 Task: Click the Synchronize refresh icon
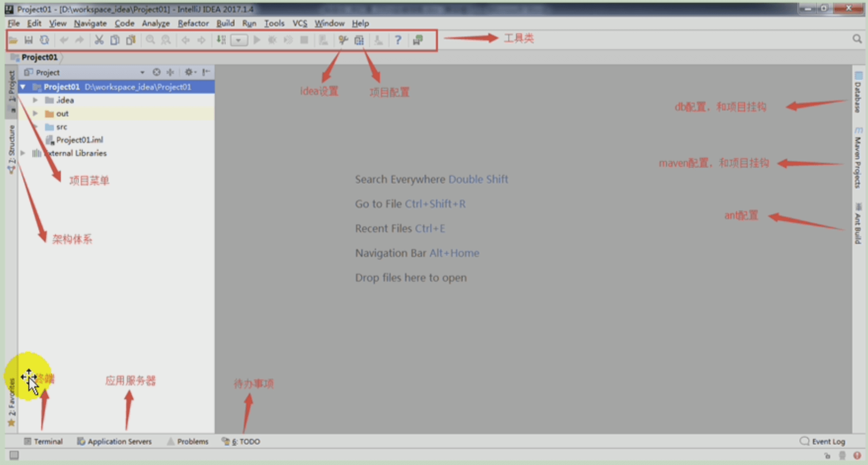[44, 40]
